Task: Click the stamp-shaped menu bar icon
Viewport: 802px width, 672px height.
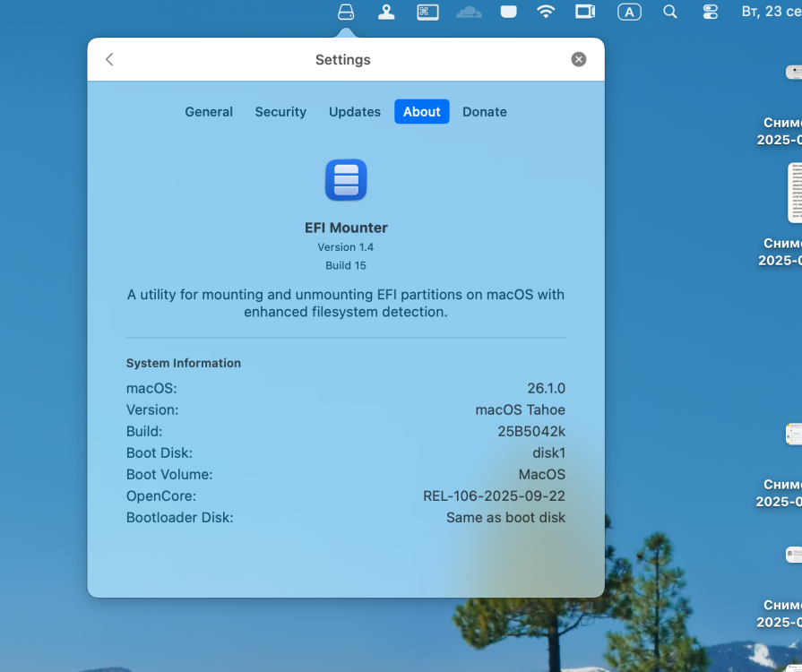Action: click(386, 12)
